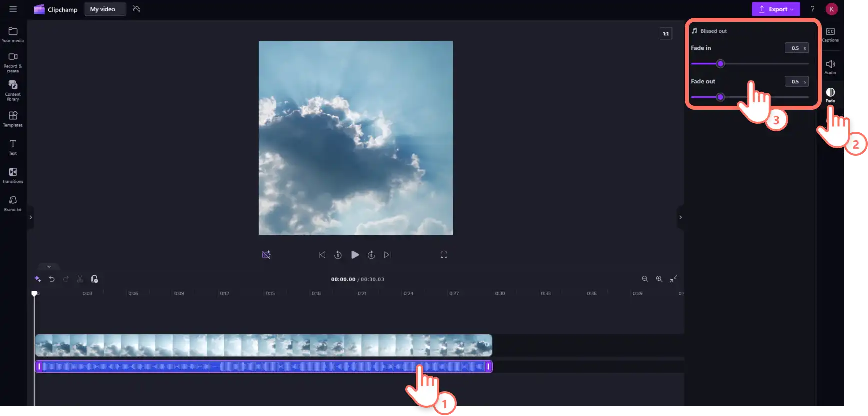Change the 1:1 aspect ratio button
This screenshot has width=868, height=416.
coord(666,33)
